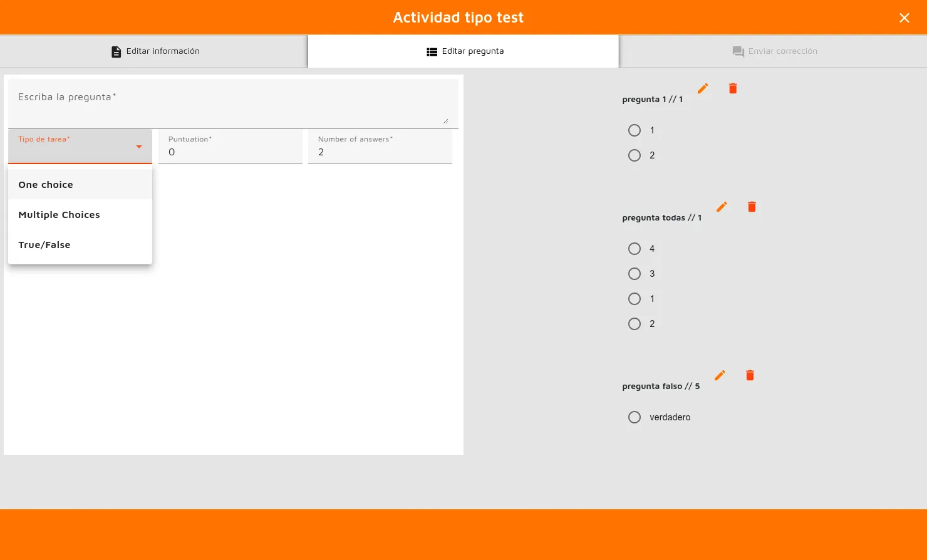Click the Escriba la pregunta text area
The image size is (927, 560).
pyautogui.click(x=232, y=103)
